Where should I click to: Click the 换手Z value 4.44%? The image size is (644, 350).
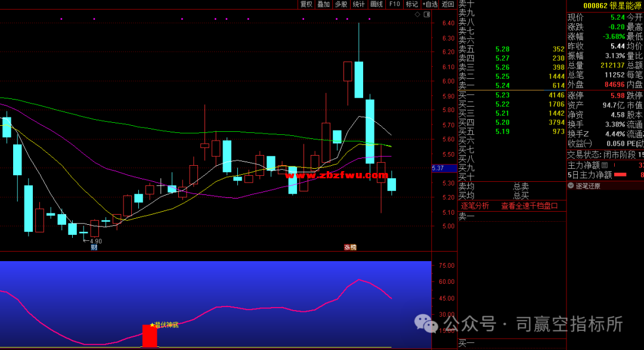[x=615, y=134]
